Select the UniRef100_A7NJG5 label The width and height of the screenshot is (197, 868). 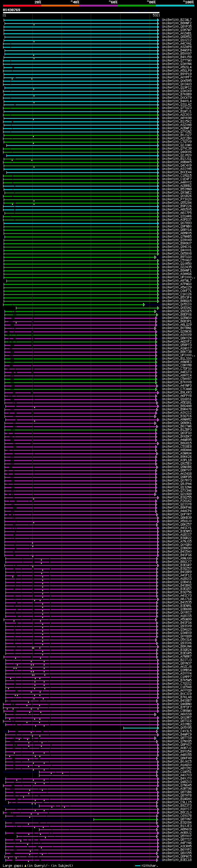click(177, 541)
